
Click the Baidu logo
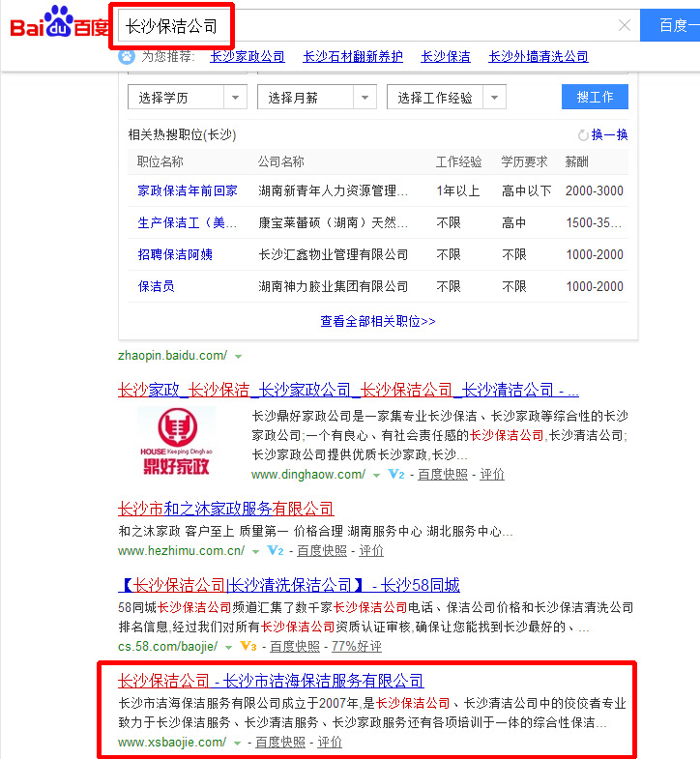(x=57, y=24)
